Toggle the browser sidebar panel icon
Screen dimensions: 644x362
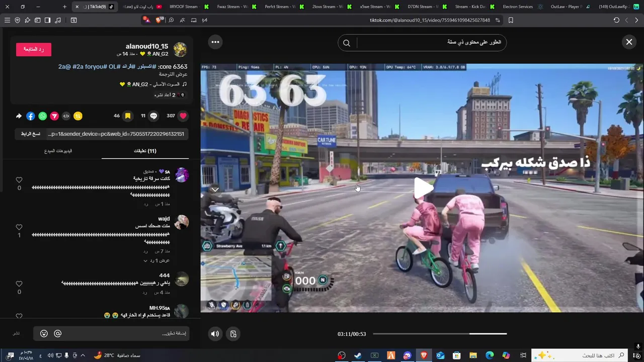47,20
